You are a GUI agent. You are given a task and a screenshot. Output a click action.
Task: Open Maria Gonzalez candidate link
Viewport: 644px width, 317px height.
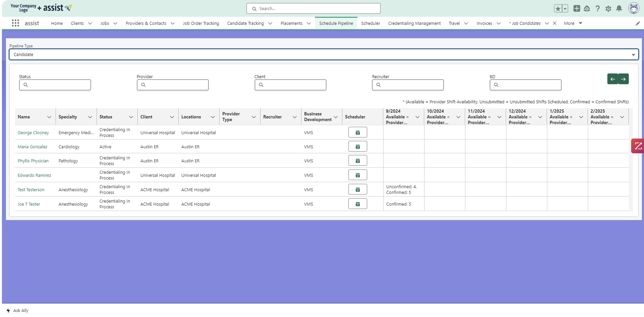point(32,147)
